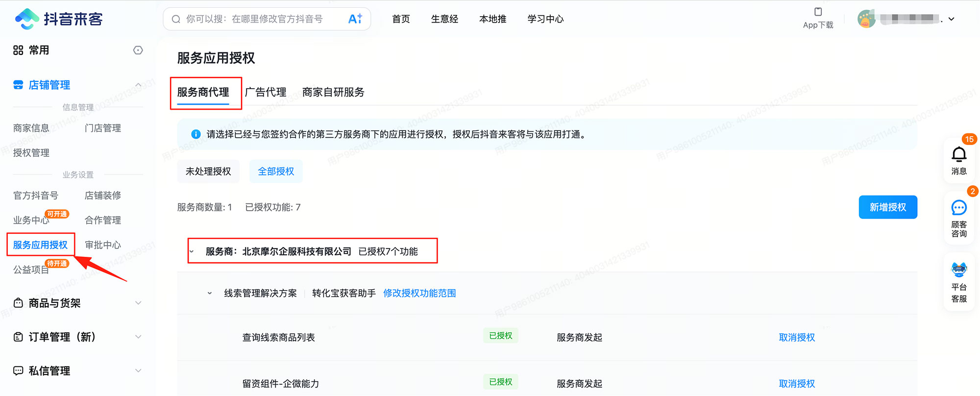Open the 消息 notification bell
The height and width of the screenshot is (396, 980).
pyautogui.click(x=958, y=155)
